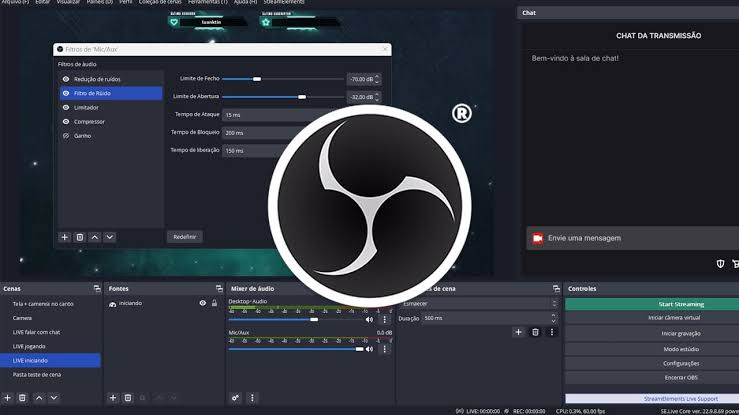Viewport: 739px width, 415px height.
Task: Mute Mic/Aux in mixer
Action: coord(370,349)
